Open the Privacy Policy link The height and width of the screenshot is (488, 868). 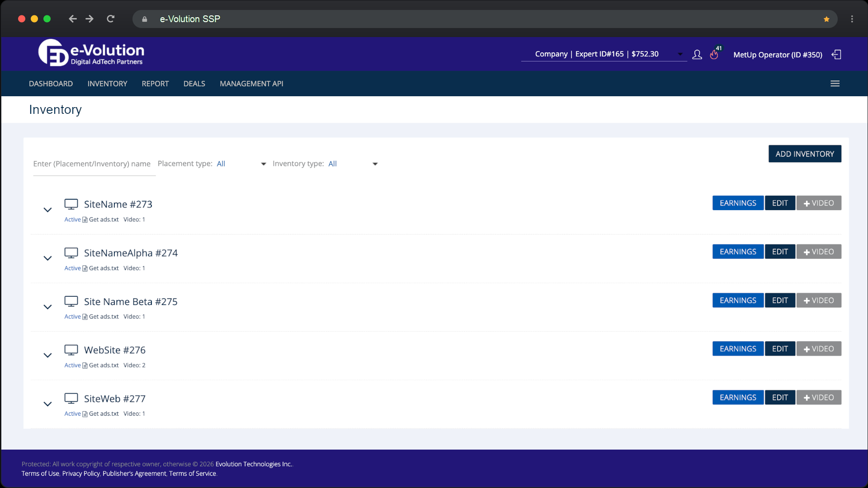(81, 474)
